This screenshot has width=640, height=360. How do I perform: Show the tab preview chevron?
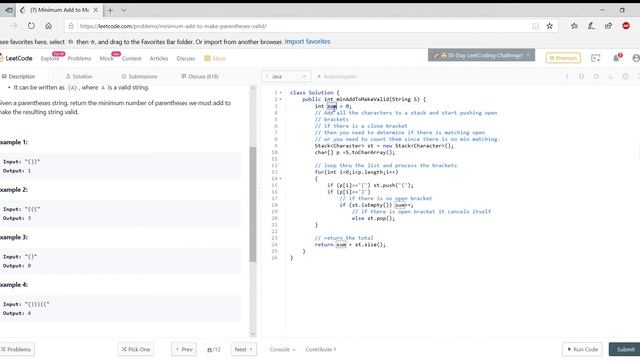(124, 10)
